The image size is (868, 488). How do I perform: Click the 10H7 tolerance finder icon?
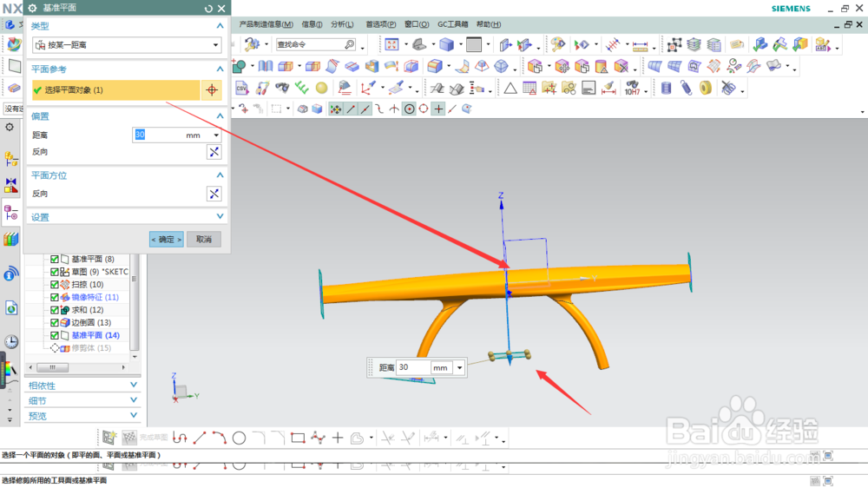coord(632,88)
